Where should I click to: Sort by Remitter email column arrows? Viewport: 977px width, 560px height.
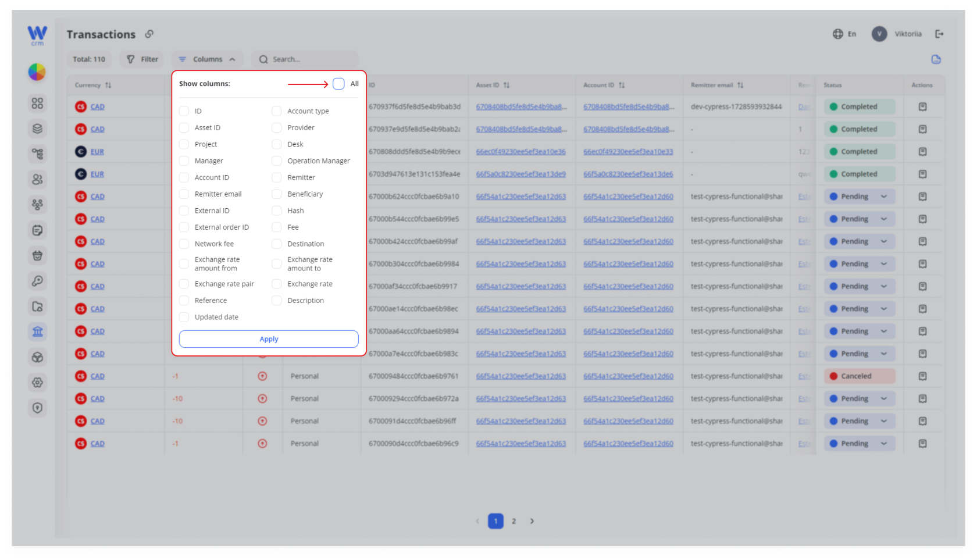tap(740, 85)
